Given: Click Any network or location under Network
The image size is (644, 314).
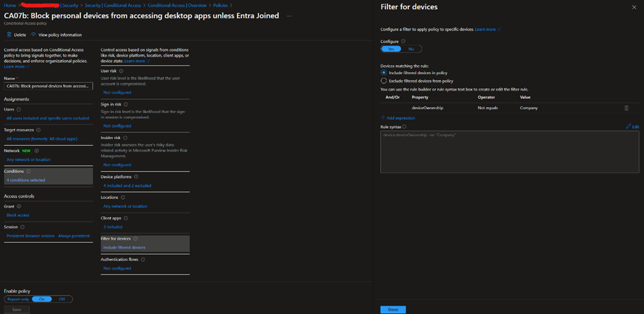Looking at the screenshot, I should pos(28,159).
